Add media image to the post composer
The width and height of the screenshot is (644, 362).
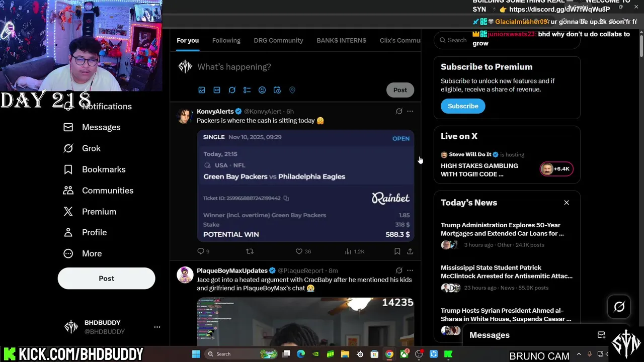point(202,90)
